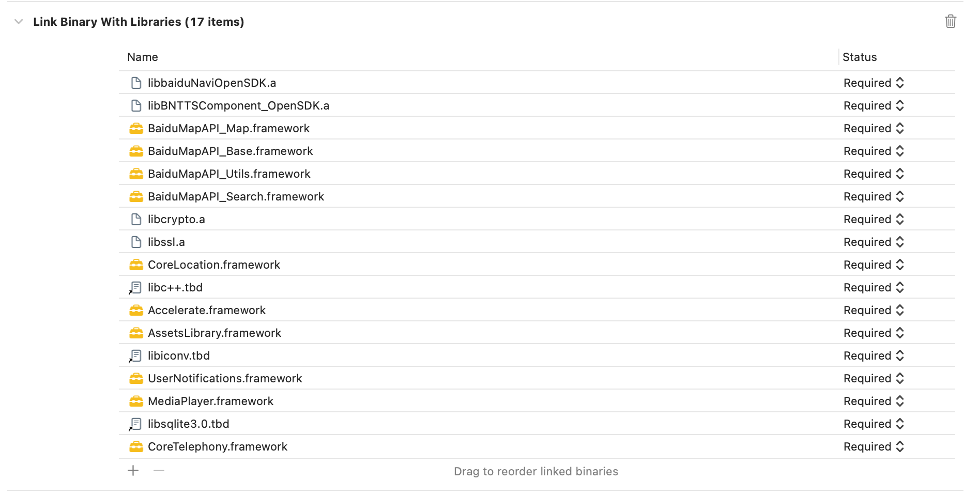Click the libc++.tbd document icon
This screenshot has height=496, width=980.
coord(136,288)
